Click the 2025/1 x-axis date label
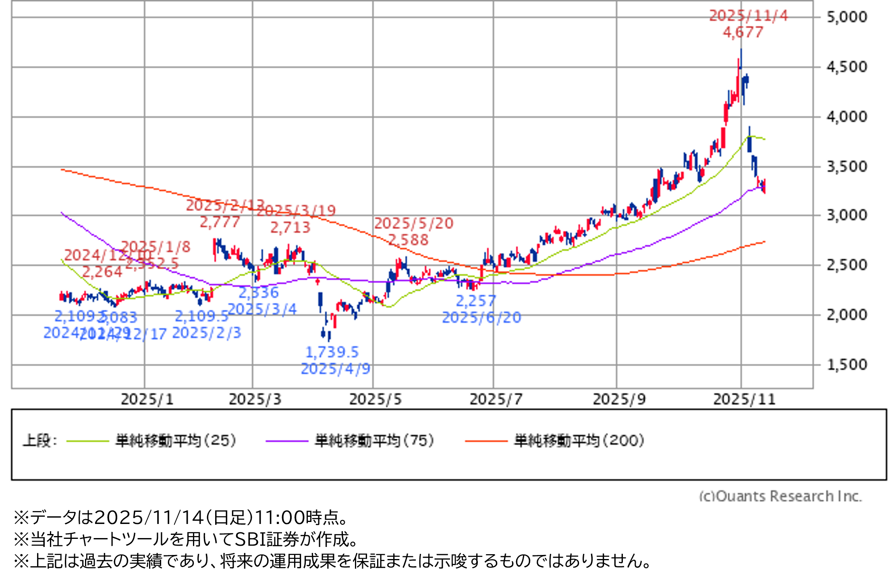890x588 pixels. pos(147,400)
